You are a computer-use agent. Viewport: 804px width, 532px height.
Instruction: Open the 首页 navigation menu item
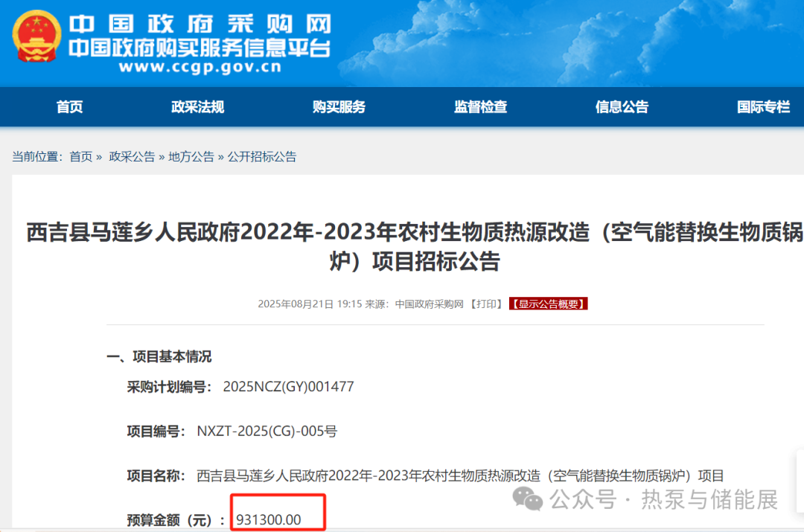[70, 107]
